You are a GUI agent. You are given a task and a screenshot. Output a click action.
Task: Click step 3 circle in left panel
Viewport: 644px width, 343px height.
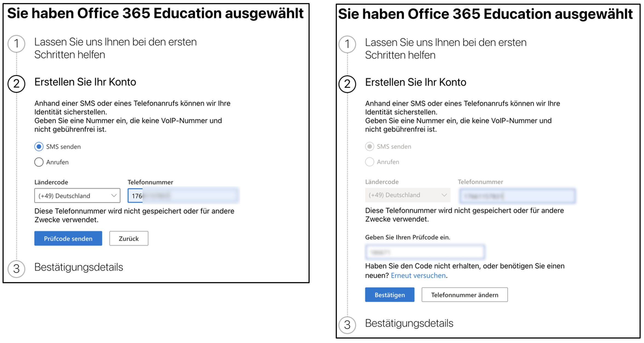[16, 269]
